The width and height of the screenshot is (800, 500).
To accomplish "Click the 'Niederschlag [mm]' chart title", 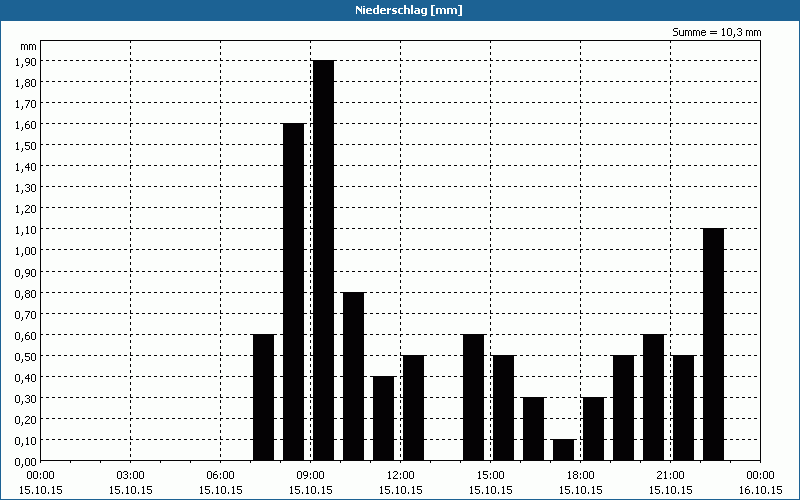I will click(x=409, y=10).
